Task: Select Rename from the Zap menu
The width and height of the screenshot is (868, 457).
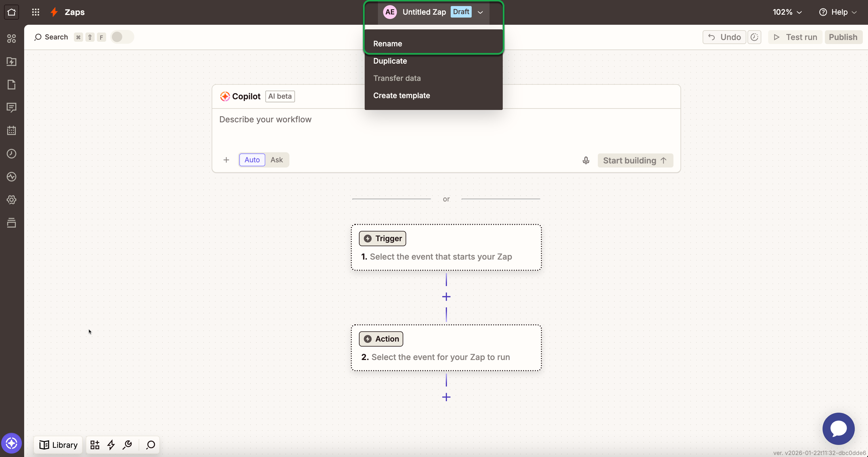Action: pos(387,44)
